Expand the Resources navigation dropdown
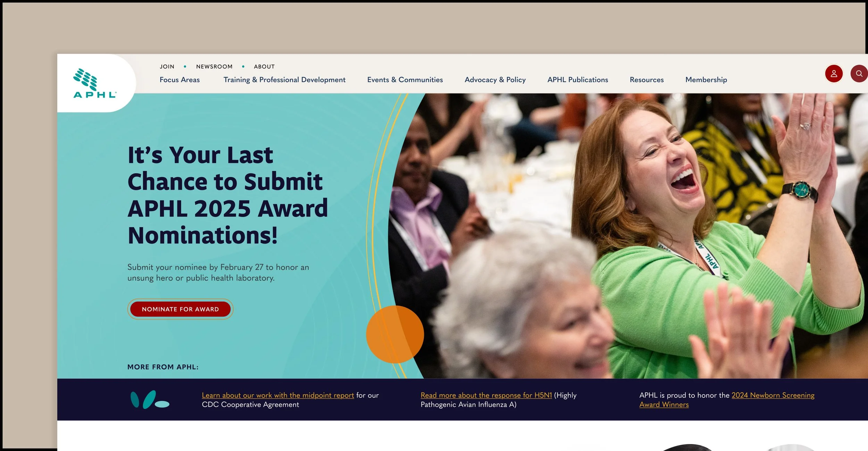 tap(646, 80)
